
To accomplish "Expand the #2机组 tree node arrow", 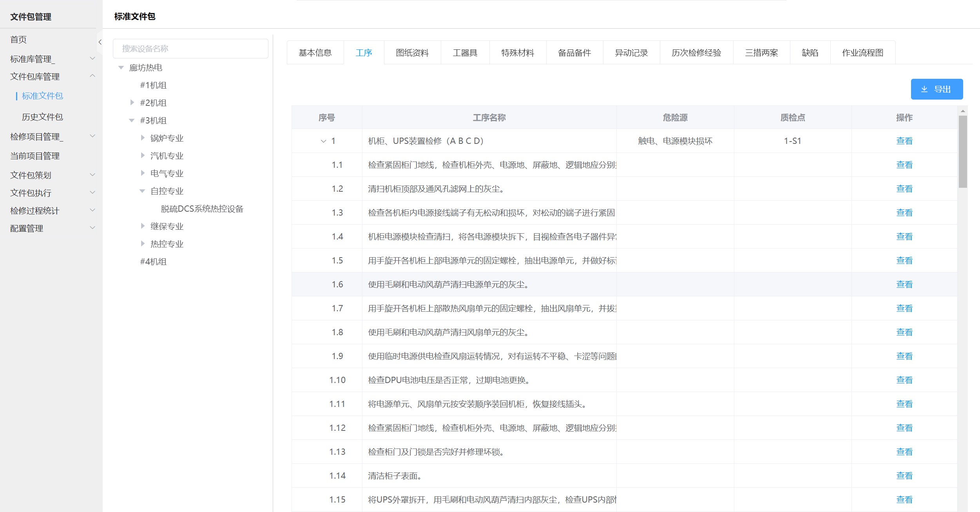I will pos(132,102).
